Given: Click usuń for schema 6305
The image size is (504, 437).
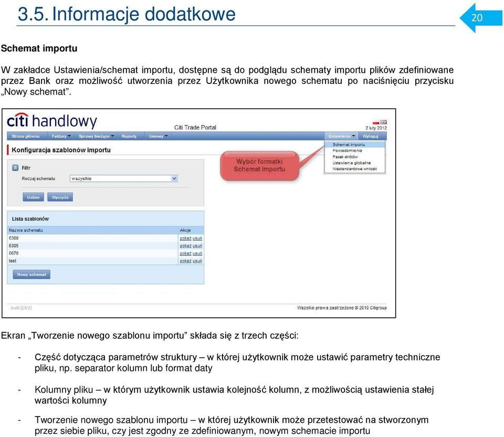Looking at the screenshot, I should (197, 246).
